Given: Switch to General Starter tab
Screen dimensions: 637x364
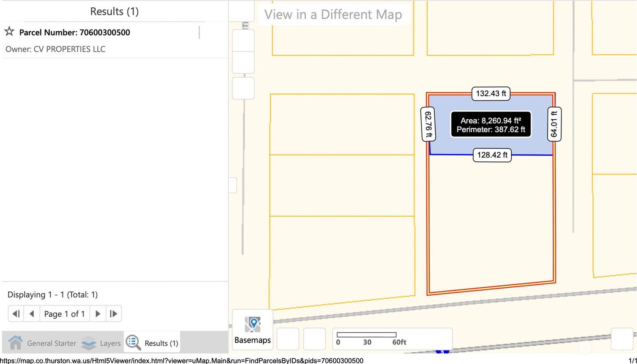Looking at the screenshot, I should click(42, 343).
